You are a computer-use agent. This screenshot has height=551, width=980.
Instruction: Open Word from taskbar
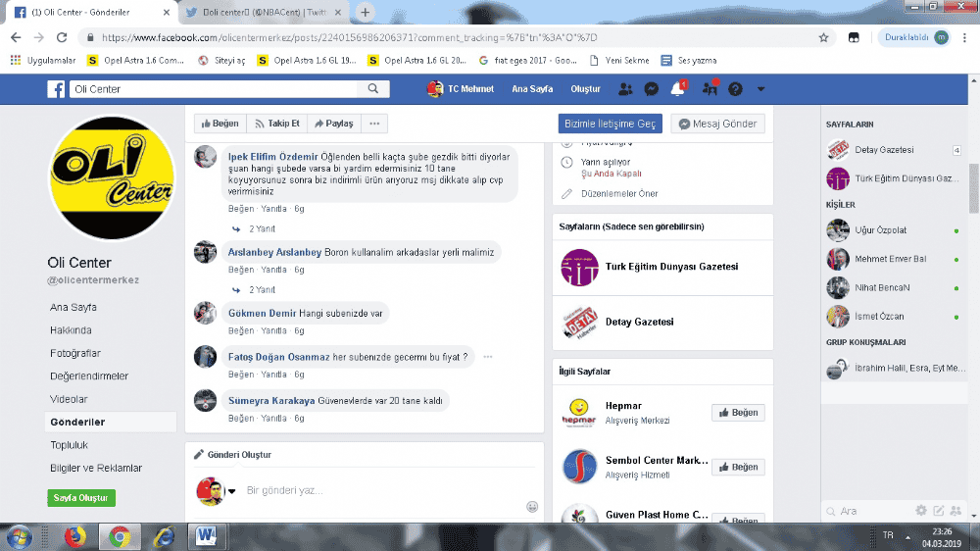tap(206, 536)
